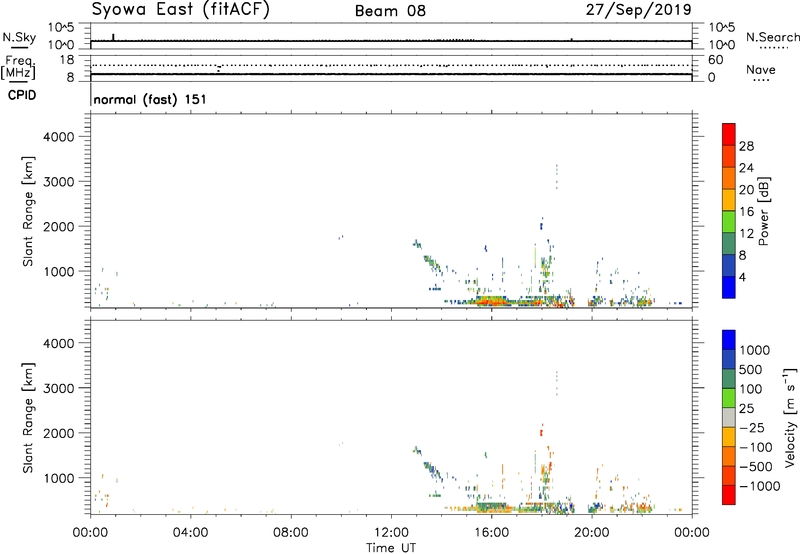The width and height of the screenshot is (800, 554).
Task: Click the 'Beam 08' label
Action: tap(390, 11)
